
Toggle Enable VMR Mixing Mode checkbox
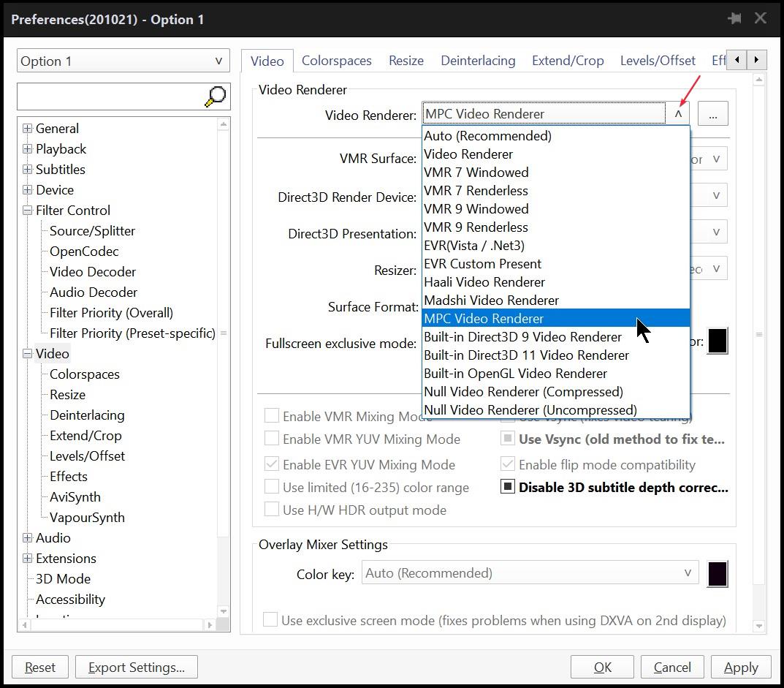272,416
